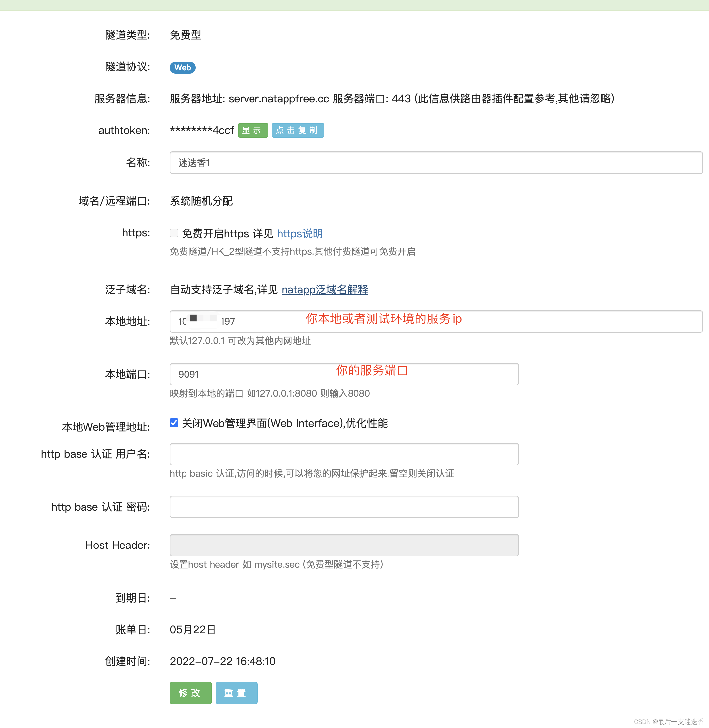Click the green 显示 button to reveal the authtoken

coord(253,130)
